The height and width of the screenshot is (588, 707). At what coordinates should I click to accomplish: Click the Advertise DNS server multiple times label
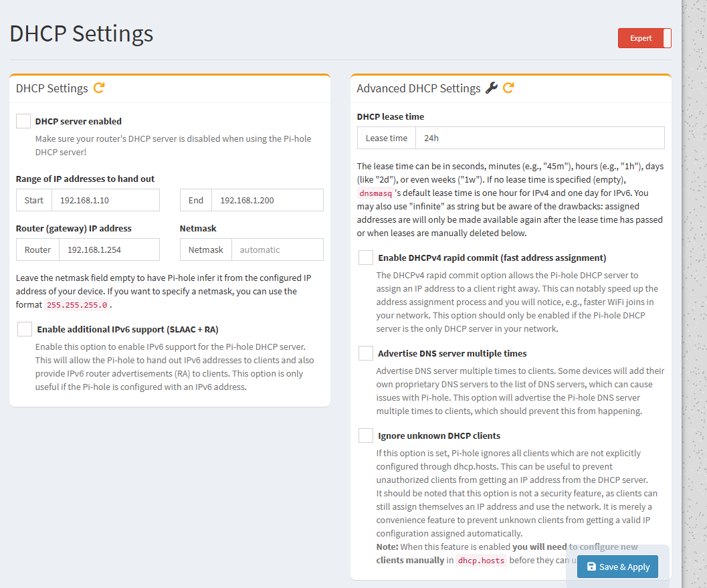(452, 353)
